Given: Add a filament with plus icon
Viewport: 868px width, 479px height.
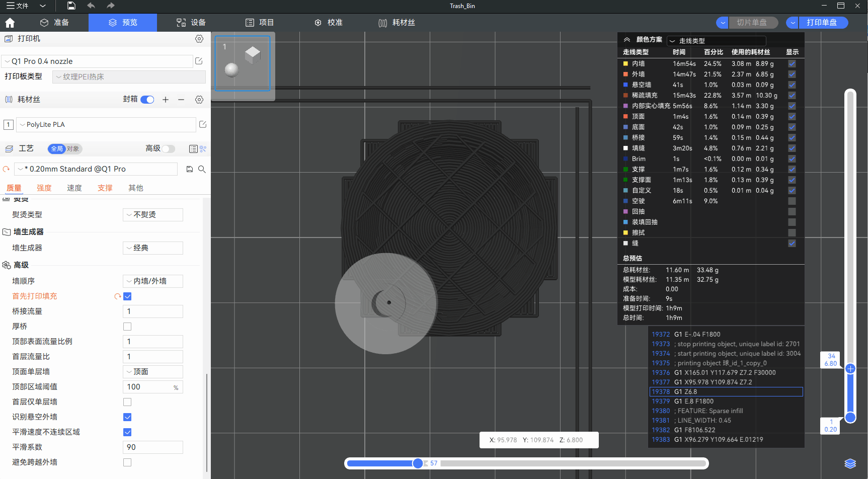Looking at the screenshot, I should point(166,100).
